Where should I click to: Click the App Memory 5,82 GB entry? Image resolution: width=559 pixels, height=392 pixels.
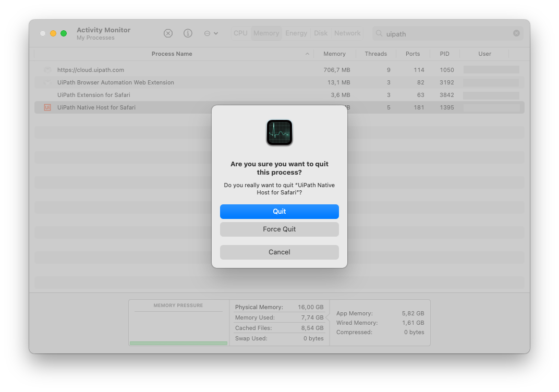click(380, 313)
